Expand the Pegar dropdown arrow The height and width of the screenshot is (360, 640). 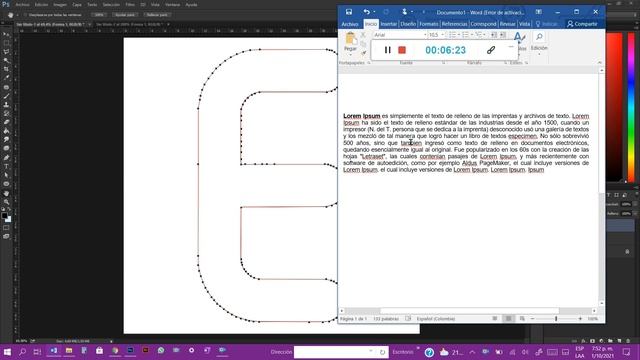pos(350,54)
